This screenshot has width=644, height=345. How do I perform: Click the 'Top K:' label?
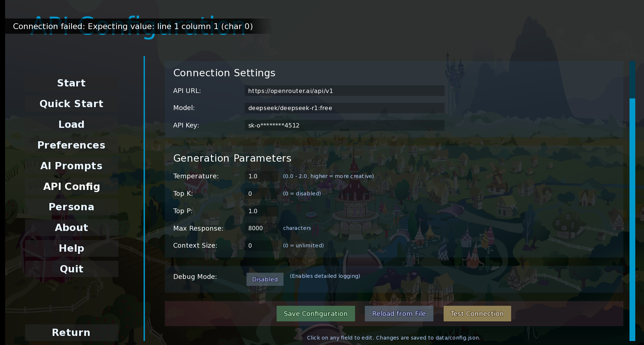coord(183,194)
